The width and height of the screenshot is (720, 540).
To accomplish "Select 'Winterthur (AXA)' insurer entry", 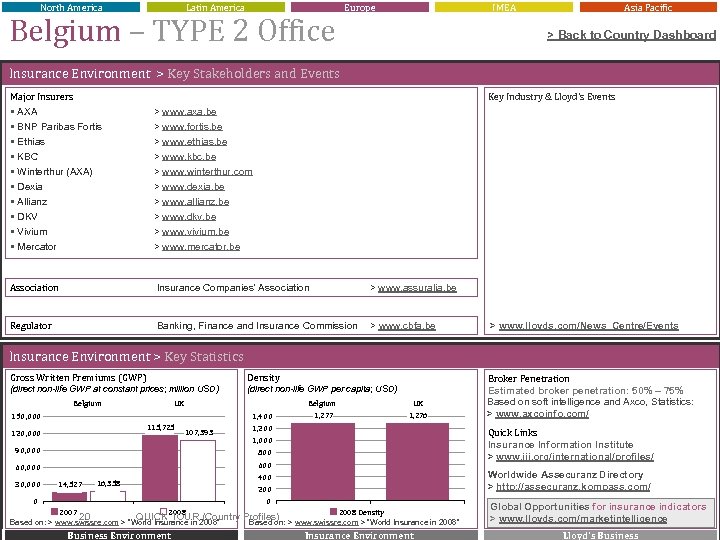I will [55, 172].
